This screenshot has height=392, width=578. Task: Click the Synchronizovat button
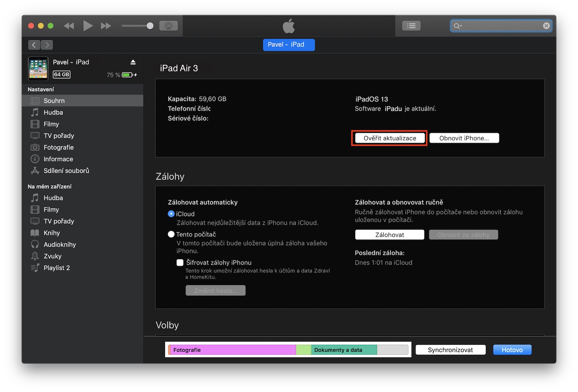click(450, 350)
